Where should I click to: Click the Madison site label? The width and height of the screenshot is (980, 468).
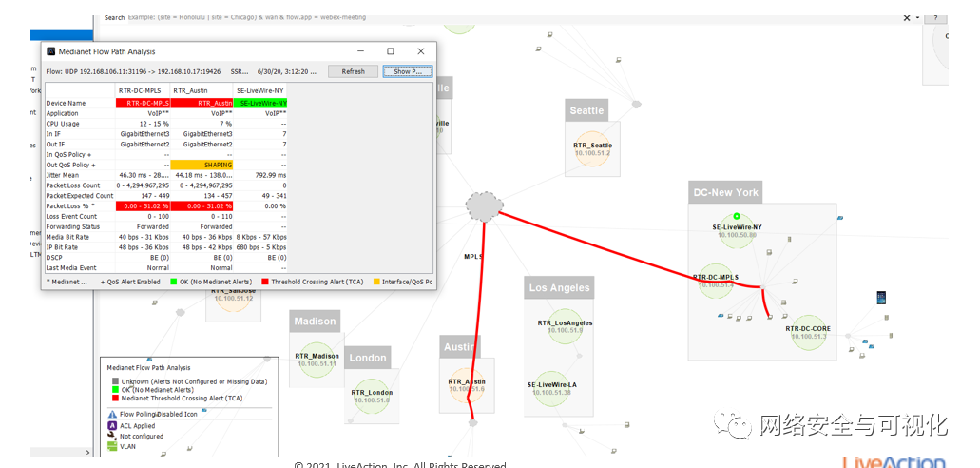click(x=315, y=321)
